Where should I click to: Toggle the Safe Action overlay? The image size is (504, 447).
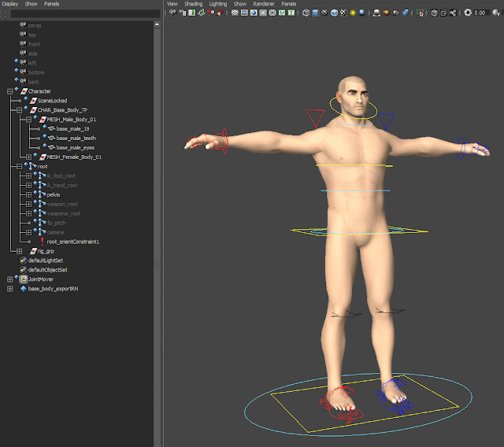click(x=282, y=13)
